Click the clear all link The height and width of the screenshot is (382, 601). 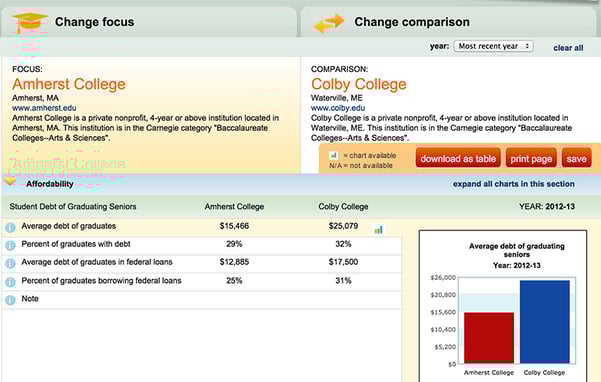(x=568, y=48)
